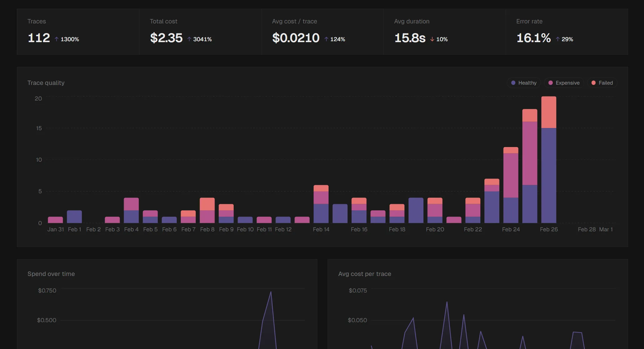Click the up arrow beside 124% change
Viewport: 644px width, 349px height.
click(326, 39)
